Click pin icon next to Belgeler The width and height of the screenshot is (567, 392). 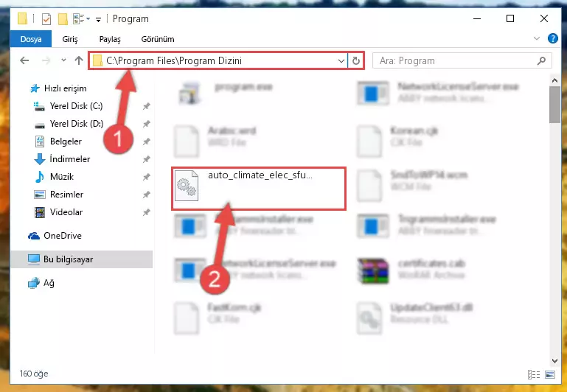pos(146,141)
